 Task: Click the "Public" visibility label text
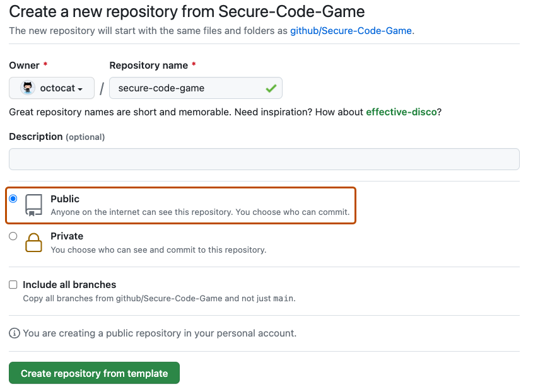(65, 199)
